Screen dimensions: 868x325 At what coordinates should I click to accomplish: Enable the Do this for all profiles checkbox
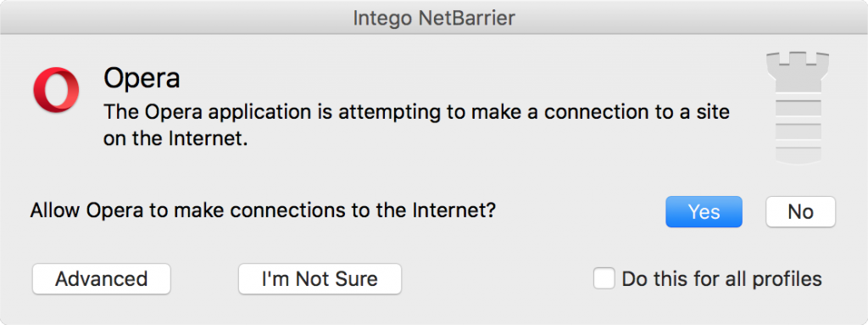point(604,278)
